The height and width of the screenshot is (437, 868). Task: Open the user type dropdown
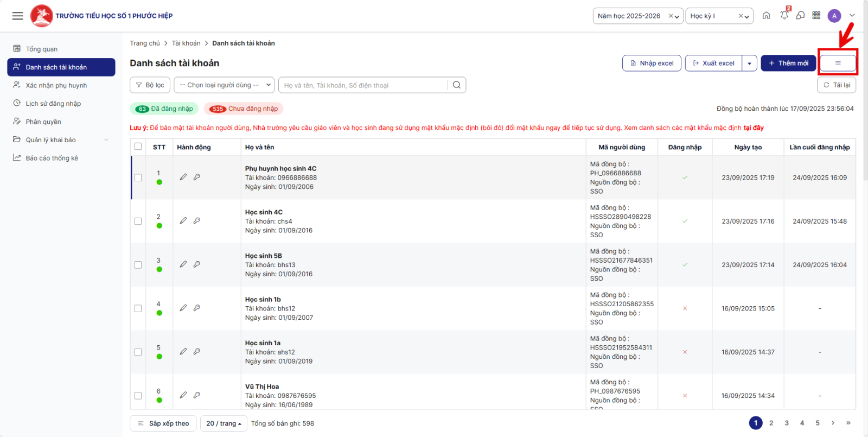224,85
